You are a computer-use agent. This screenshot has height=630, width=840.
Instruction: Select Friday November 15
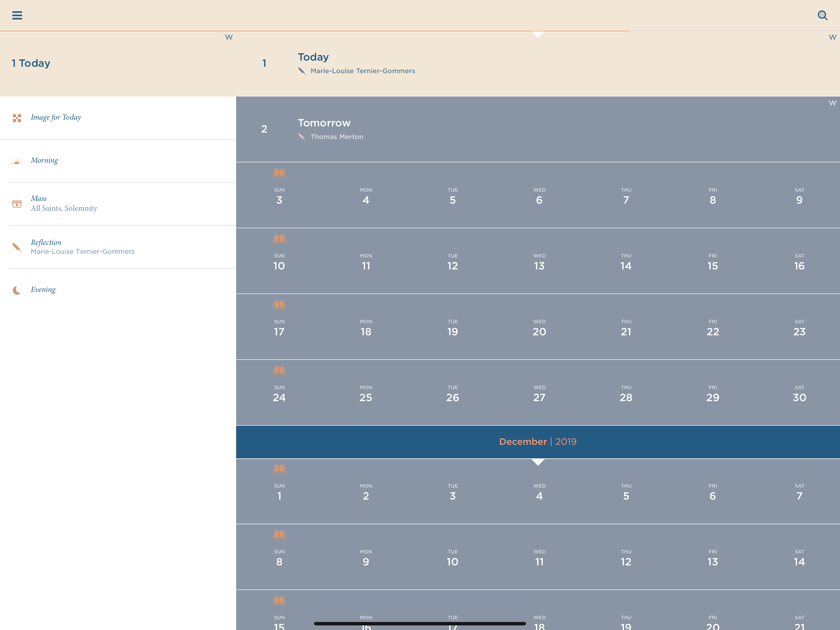pyautogui.click(x=713, y=262)
